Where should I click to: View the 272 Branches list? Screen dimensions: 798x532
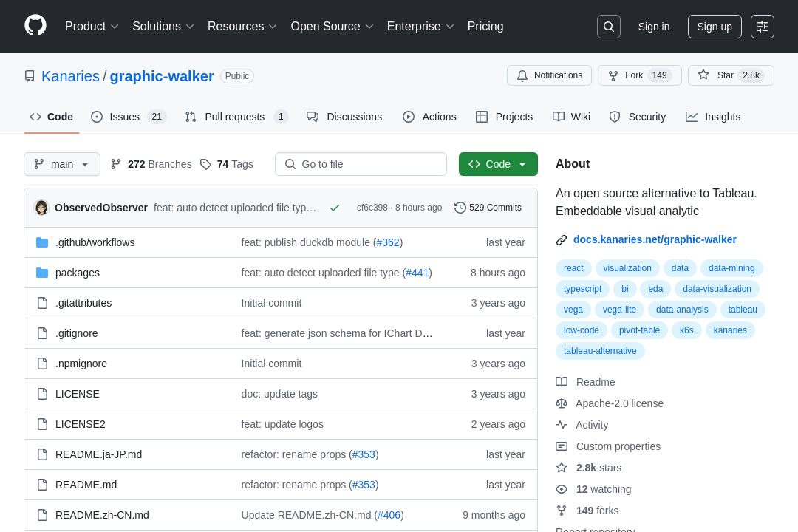151,164
